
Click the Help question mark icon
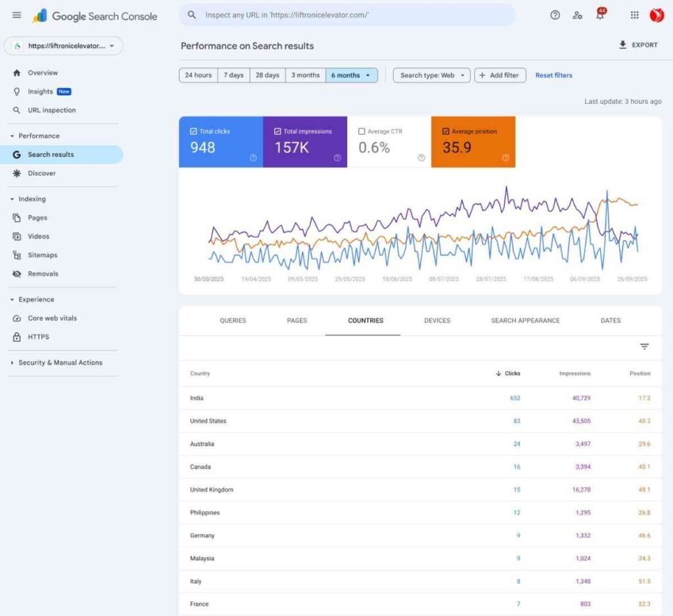[555, 15]
